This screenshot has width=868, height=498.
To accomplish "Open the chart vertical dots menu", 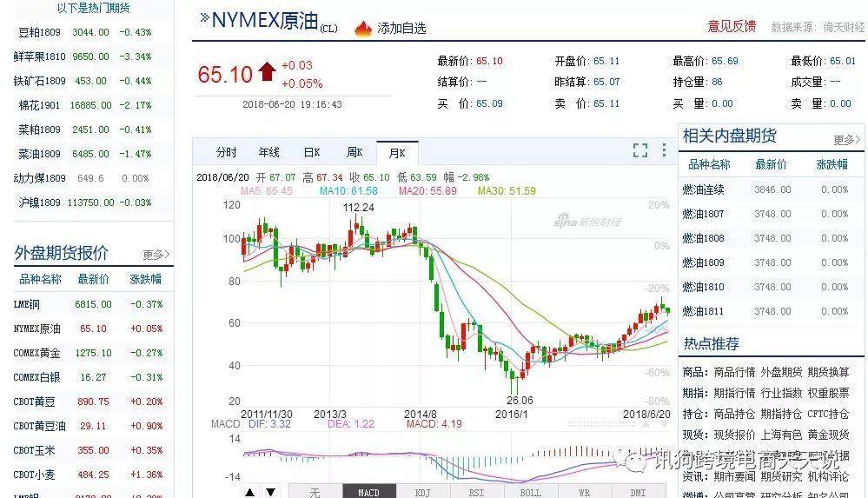I will tap(664, 150).
